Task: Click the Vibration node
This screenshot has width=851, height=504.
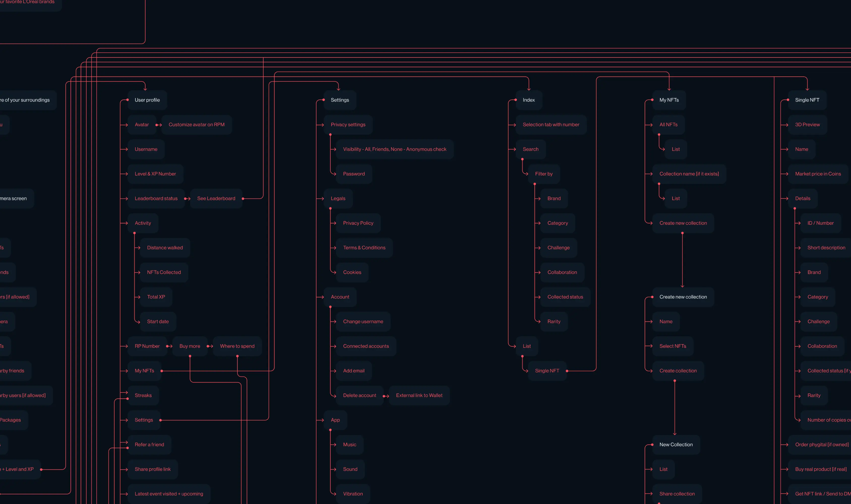Action: (353, 494)
